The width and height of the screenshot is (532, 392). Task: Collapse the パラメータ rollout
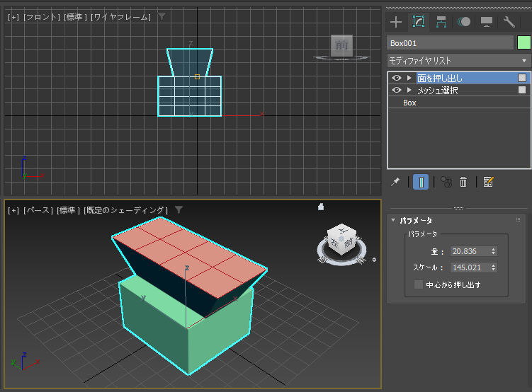coord(394,220)
